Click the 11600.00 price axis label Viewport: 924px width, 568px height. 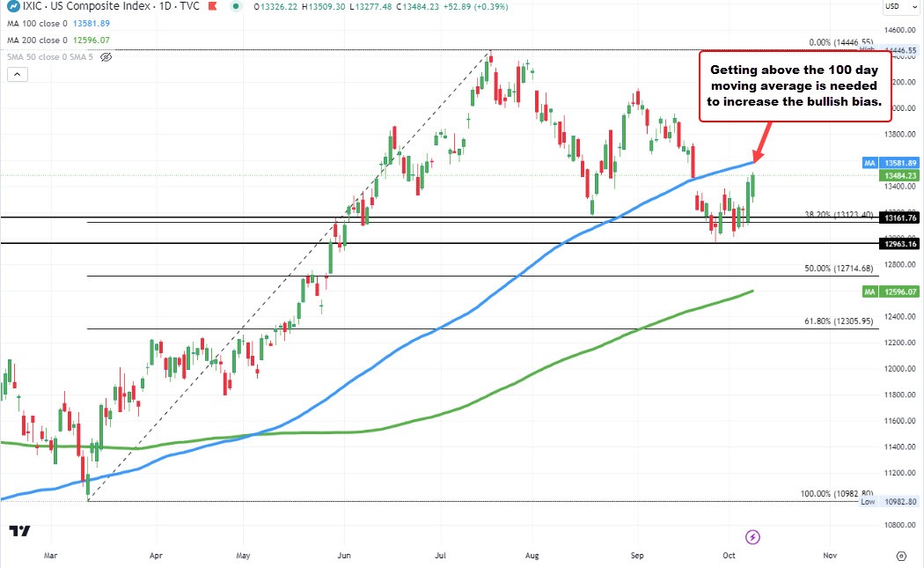[x=900, y=421]
